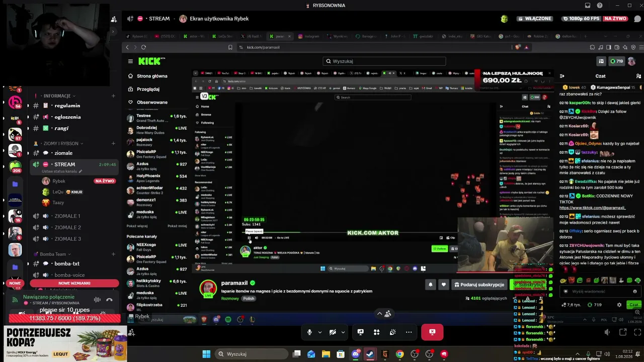
Task: Reload the Kick page in browser
Action: pos(143,47)
